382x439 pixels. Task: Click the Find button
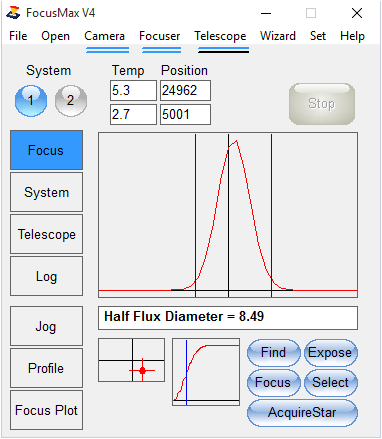click(x=274, y=352)
